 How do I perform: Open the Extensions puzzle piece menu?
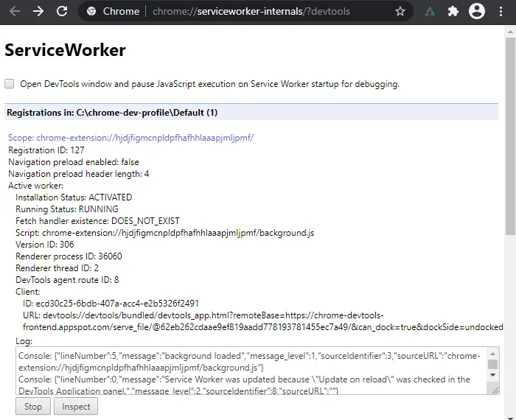pos(453,12)
